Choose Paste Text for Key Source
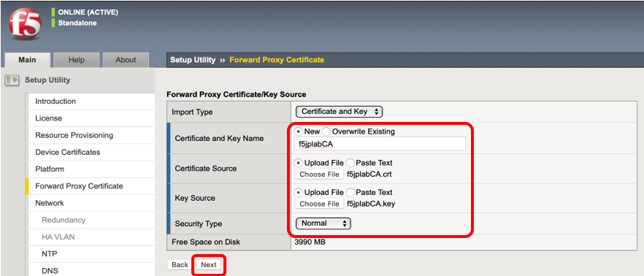 pyautogui.click(x=350, y=193)
